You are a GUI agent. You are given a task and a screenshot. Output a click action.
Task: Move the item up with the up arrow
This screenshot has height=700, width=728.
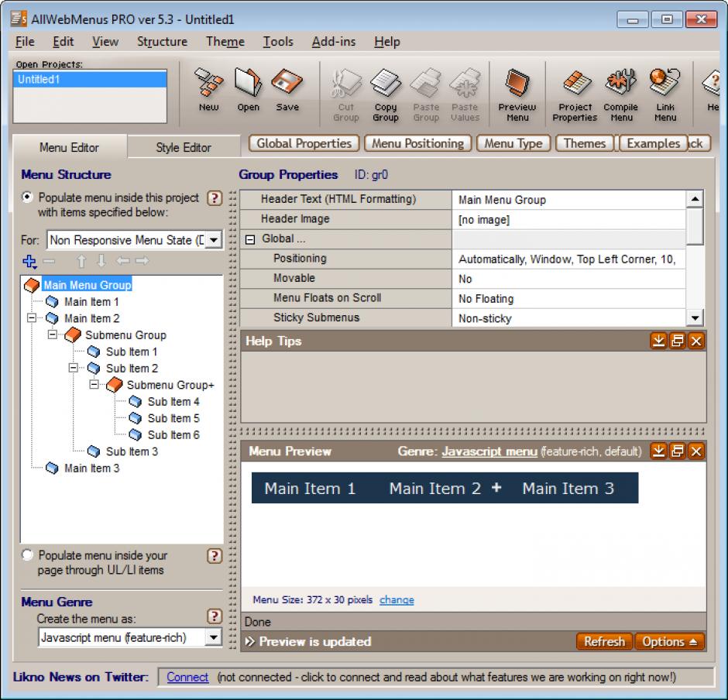coord(81,262)
